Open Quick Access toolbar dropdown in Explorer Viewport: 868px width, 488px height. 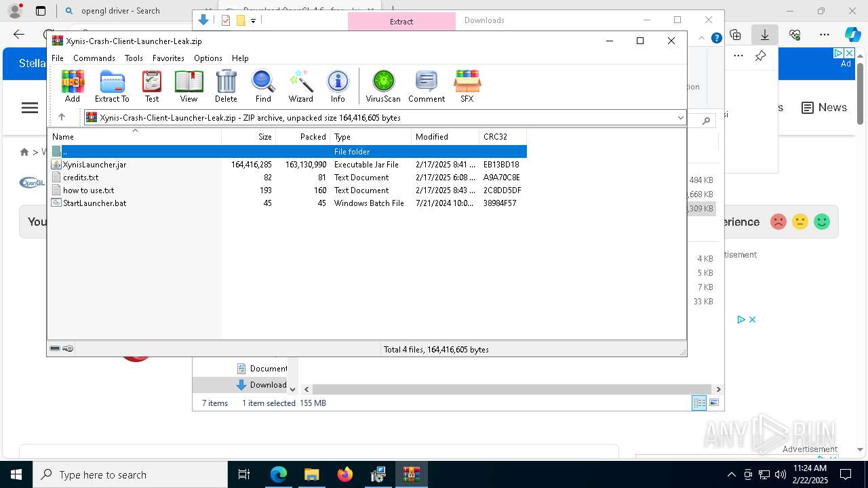[x=253, y=21]
